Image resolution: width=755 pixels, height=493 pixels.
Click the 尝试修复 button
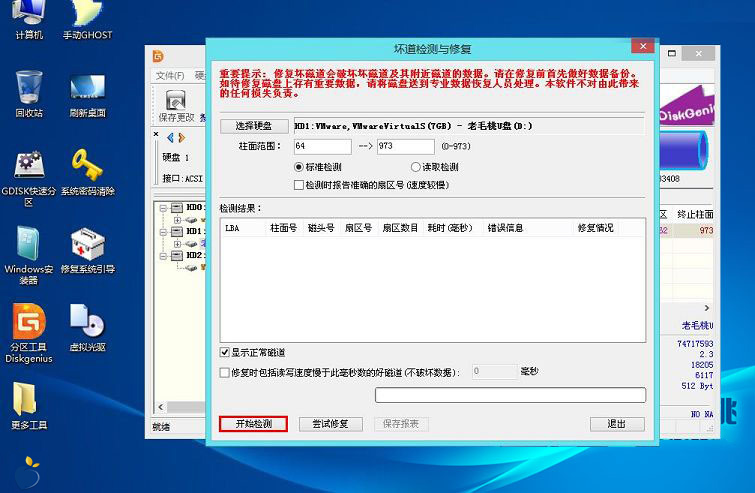click(x=330, y=424)
